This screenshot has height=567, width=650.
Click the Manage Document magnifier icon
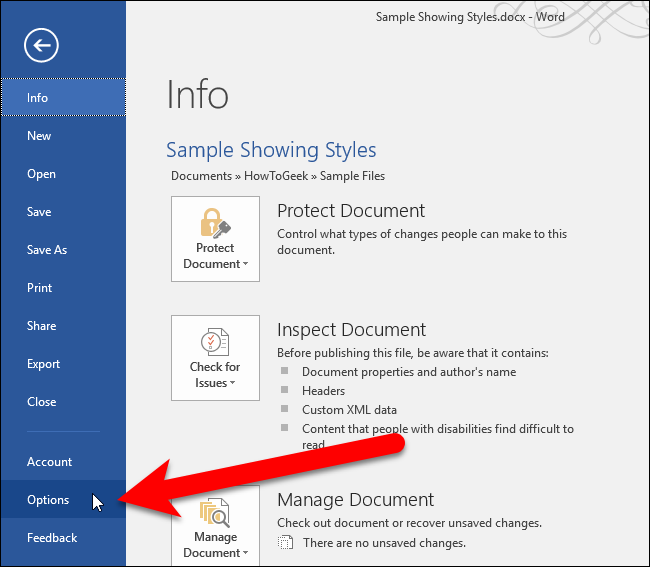coord(215,512)
